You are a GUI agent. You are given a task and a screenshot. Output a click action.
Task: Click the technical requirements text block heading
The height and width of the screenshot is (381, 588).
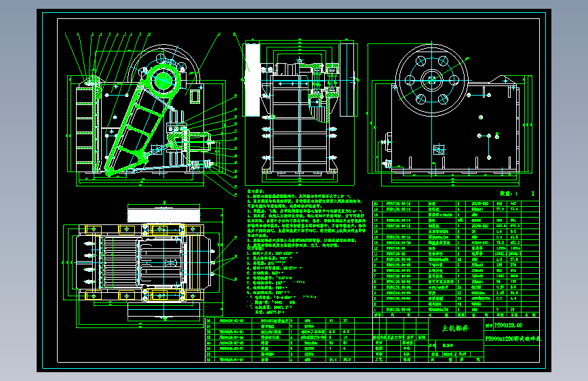[x=256, y=191]
